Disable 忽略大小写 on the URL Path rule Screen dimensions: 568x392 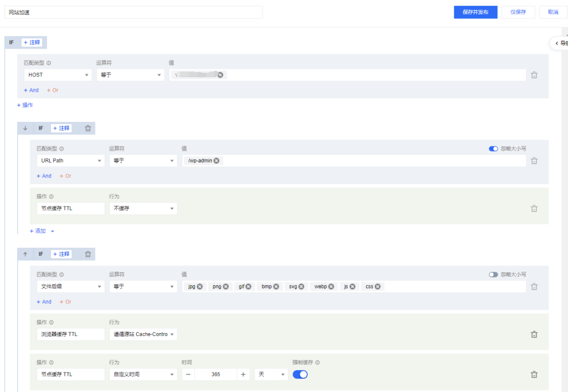pyautogui.click(x=493, y=148)
